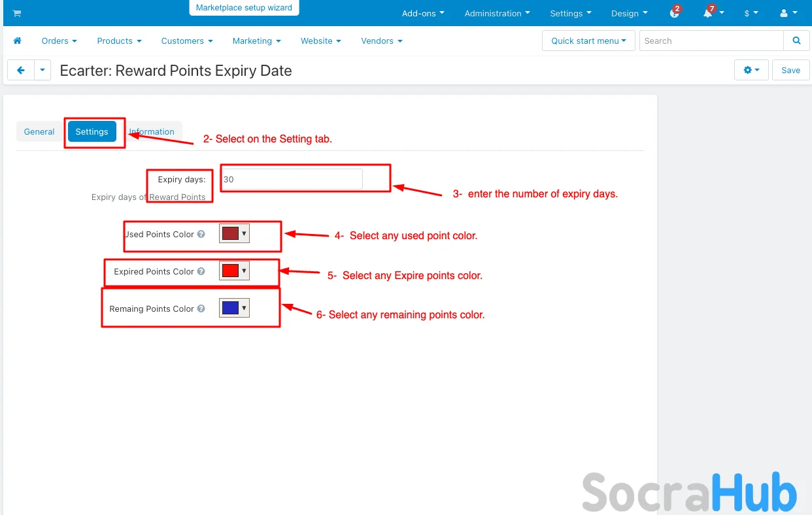812x515 pixels.
Task: Open the upgrade notifications icon with badge 2
Action: point(675,12)
